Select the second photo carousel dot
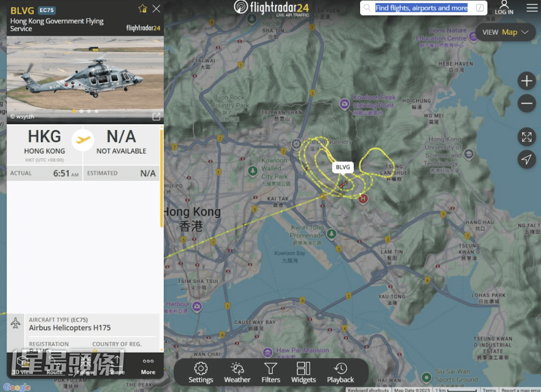The height and width of the screenshot is (392, 541). click(x=81, y=111)
